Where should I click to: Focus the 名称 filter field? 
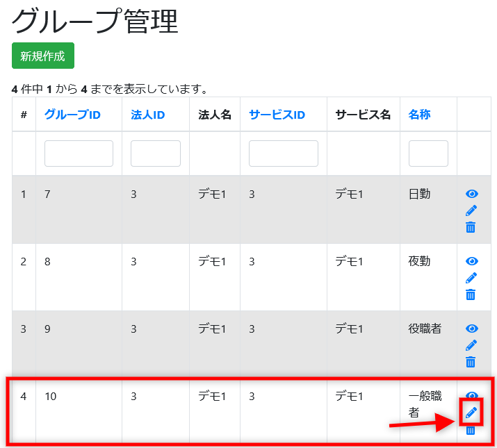(x=428, y=154)
